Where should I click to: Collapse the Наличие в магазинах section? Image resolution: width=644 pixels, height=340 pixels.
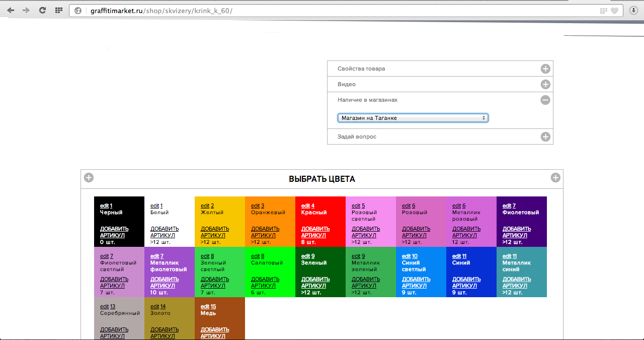point(545,100)
